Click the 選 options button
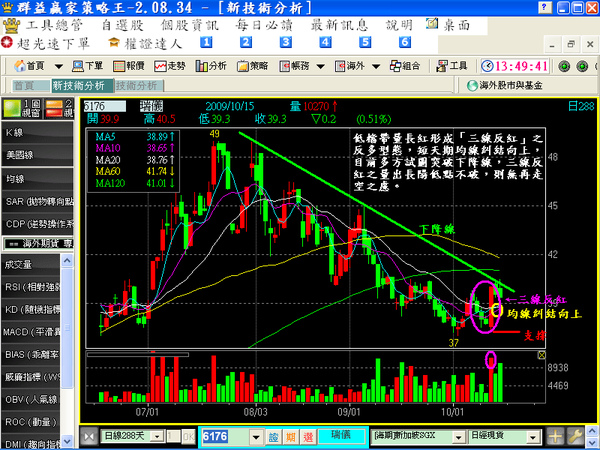Image resolution: width=600 pixels, height=450 pixels. [308, 437]
